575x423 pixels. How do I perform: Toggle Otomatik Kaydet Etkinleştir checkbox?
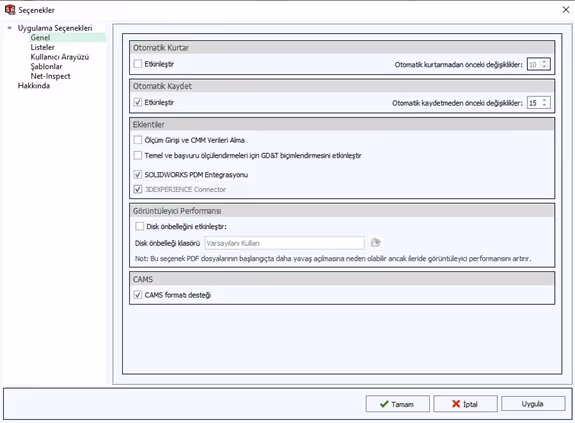tap(138, 102)
